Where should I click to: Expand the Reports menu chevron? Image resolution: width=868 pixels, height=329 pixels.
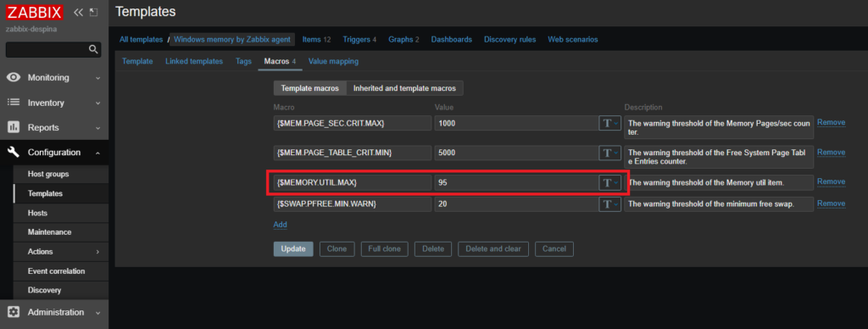pos(98,128)
